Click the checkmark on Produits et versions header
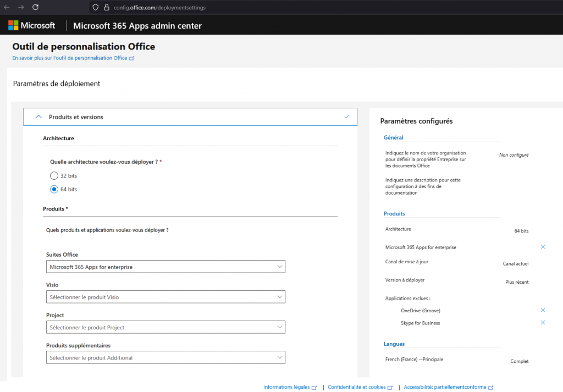563x392 pixels. pos(346,117)
